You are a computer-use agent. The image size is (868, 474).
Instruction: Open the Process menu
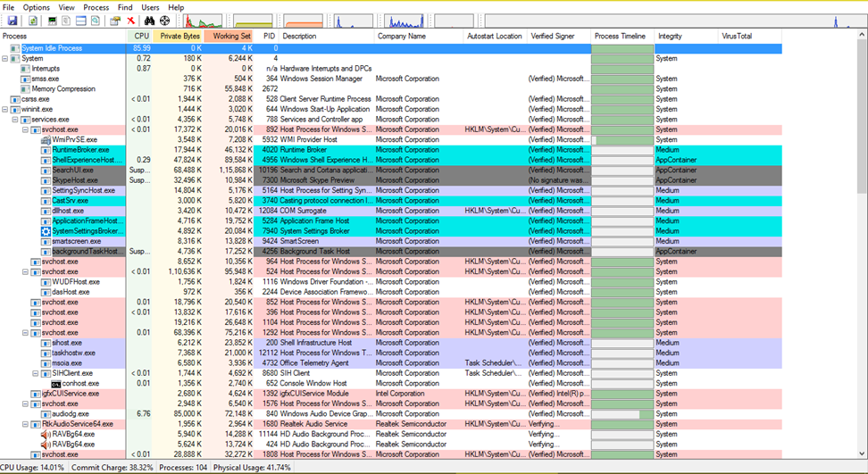pyautogui.click(x=96, y=7)
